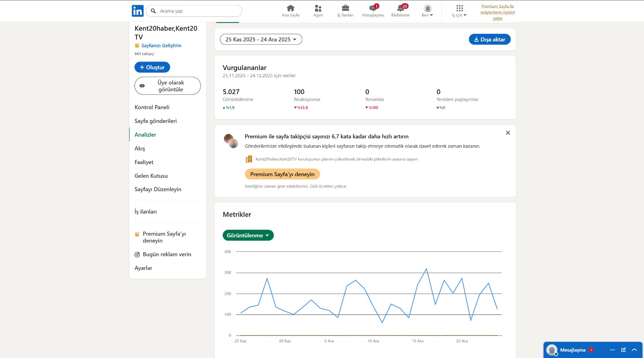Close the Premium promotion card
The image size is (644, 358).
pos(508,133)
